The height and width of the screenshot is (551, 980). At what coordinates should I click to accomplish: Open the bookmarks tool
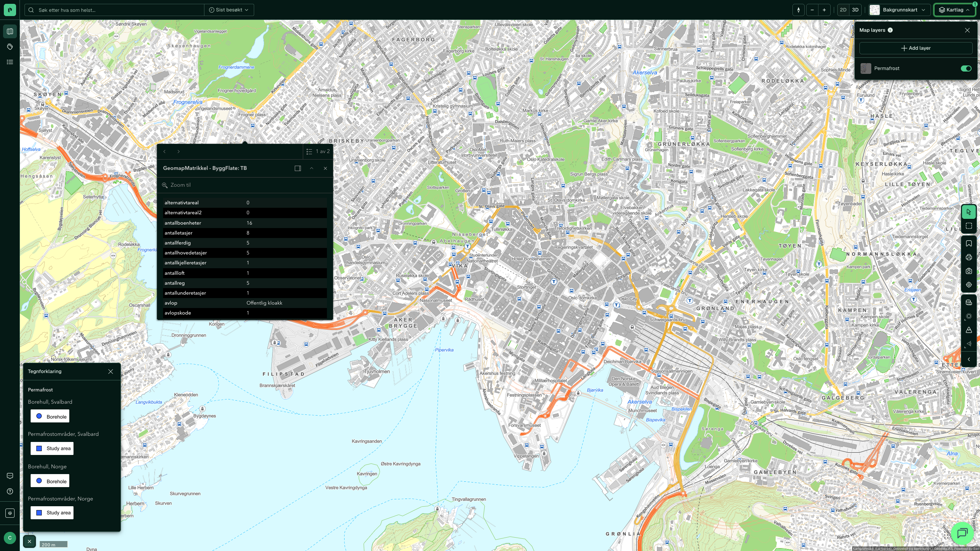point(969,244)
